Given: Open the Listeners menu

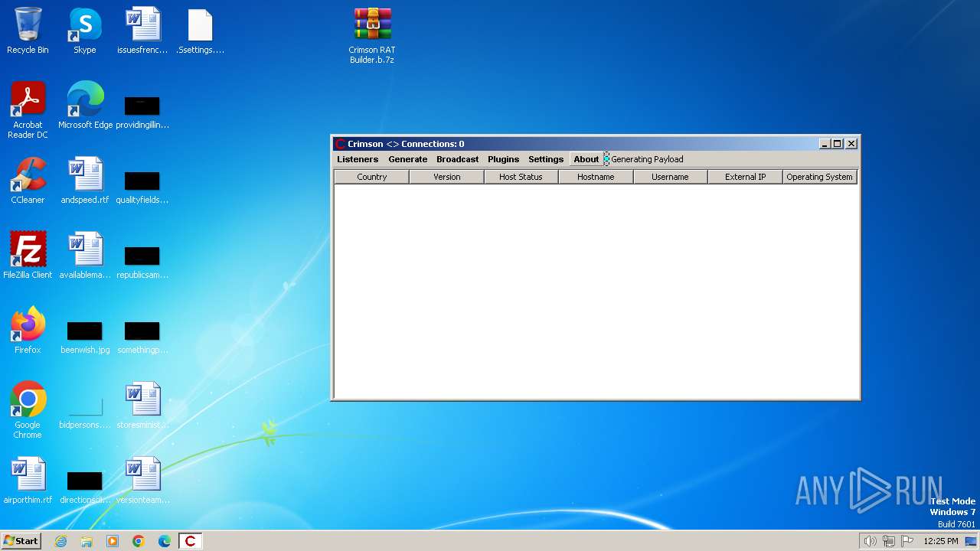Looking at the screenshot, I should (x=358, y=159).
